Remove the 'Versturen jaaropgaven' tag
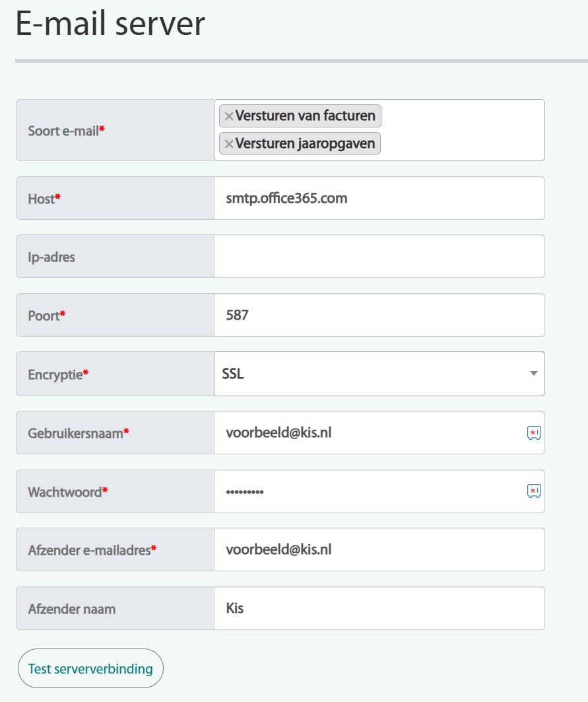The width and height of the screenshot is (588, 702). [x=228, y=143]
